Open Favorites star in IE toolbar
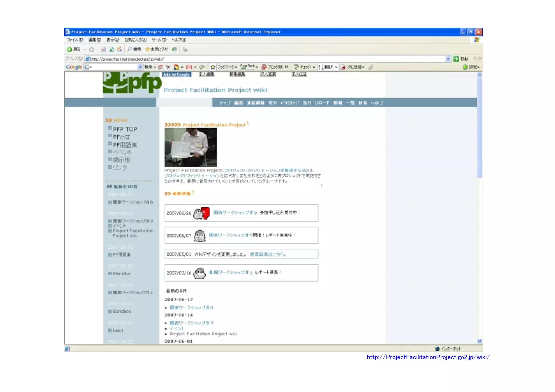Viewport: 555px width, 392px height. pos(148,49)
